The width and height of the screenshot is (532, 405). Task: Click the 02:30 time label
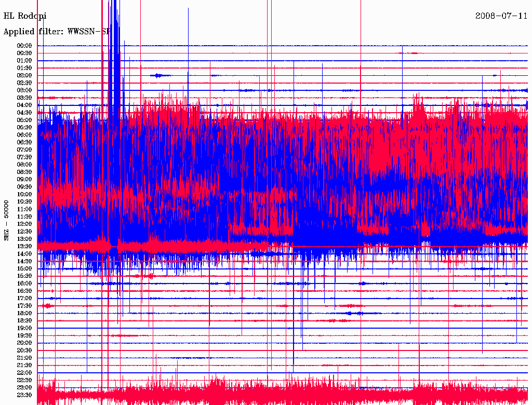point(24,83)
